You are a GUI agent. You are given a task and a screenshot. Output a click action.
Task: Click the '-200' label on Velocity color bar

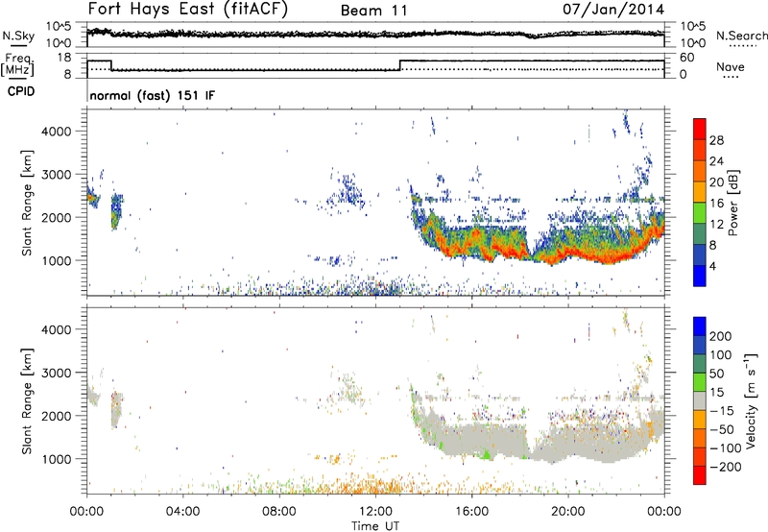pos(726,467)
